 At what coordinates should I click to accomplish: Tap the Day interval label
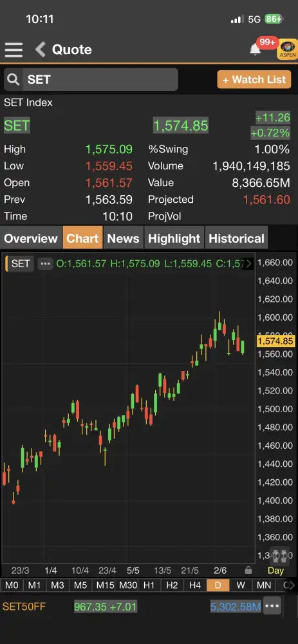(x=275, y=571)
